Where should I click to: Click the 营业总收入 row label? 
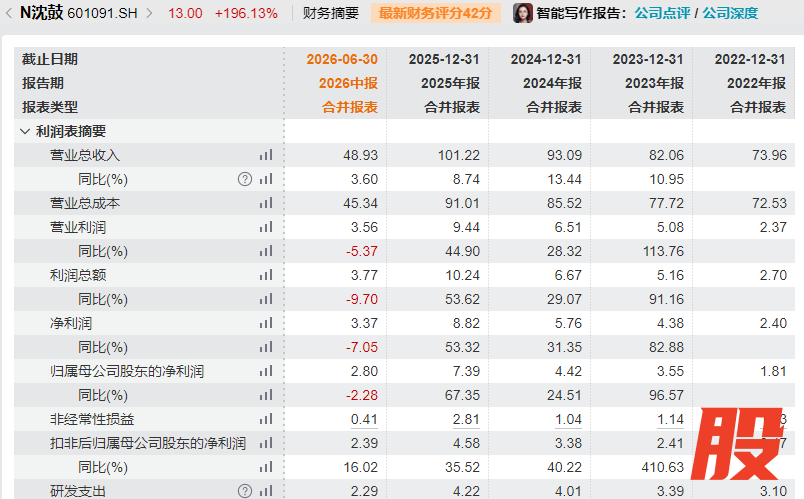[x=85, y=155]
